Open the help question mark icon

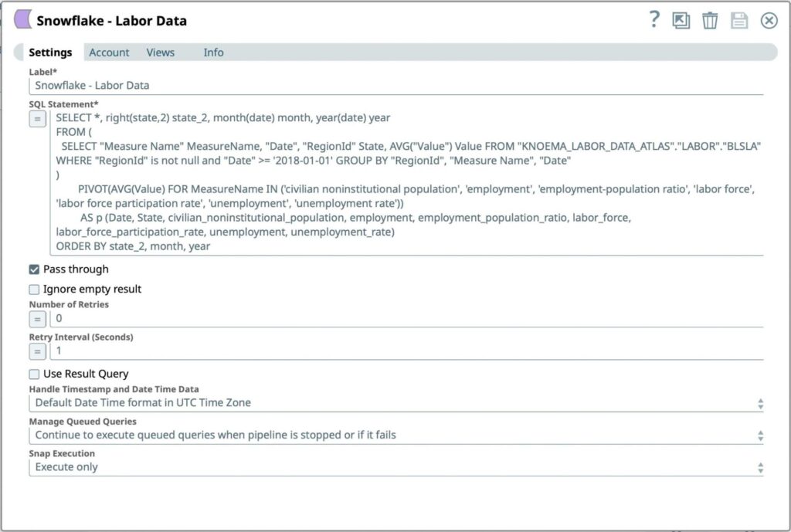click(654, 19)
